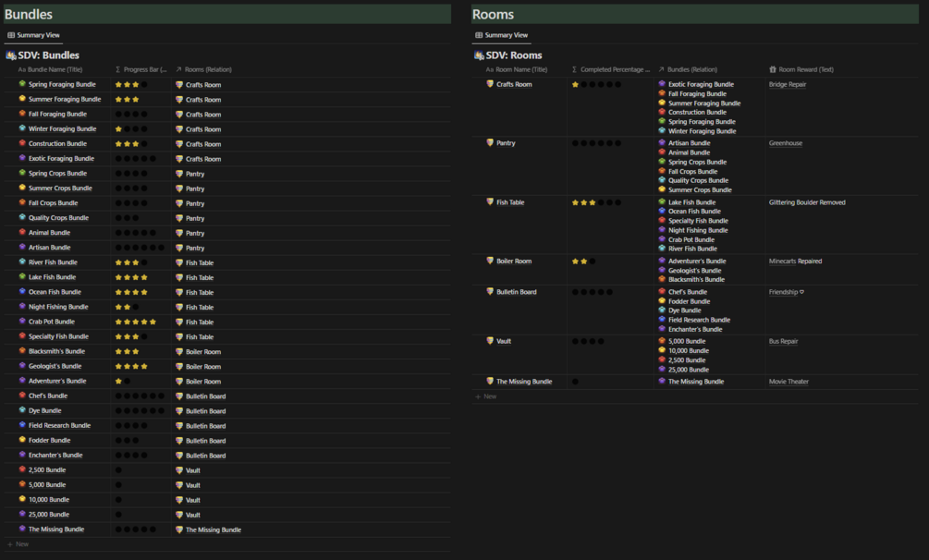Click the Fish Table completed percentage stars
The image size is (929, 560).
596,202
